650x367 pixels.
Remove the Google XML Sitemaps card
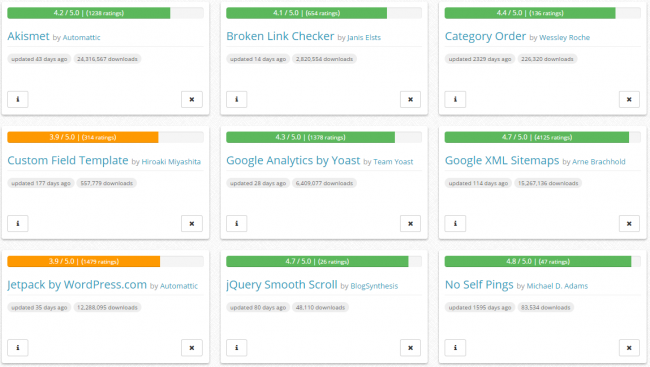click(629, 224)
